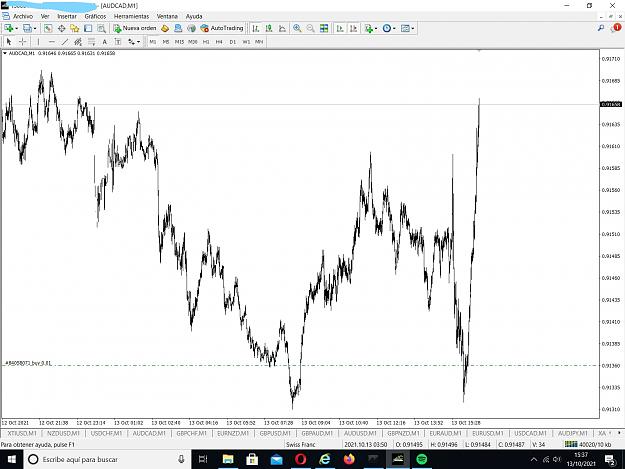Expand the periods clock dropdown arrow
The image size is (625, 469).
pyautogui.click(x=394, y=28)
